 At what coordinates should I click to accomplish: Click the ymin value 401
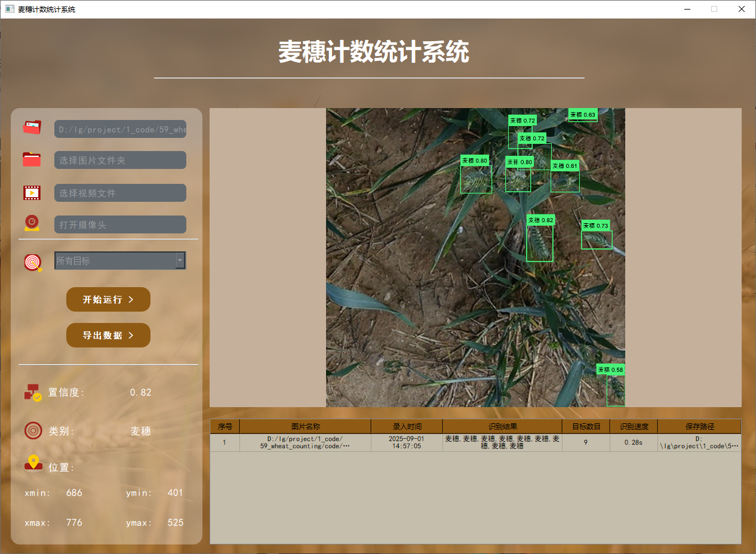coord(175,493)
